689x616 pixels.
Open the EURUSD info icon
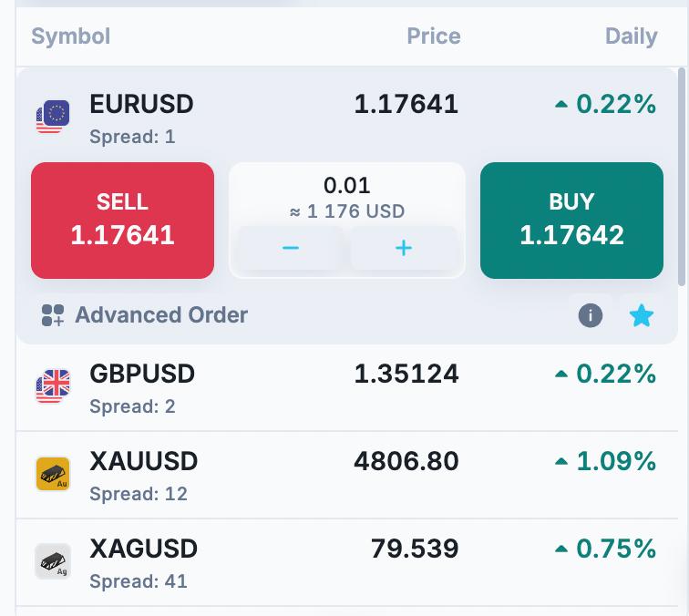[x=591, y=315]
